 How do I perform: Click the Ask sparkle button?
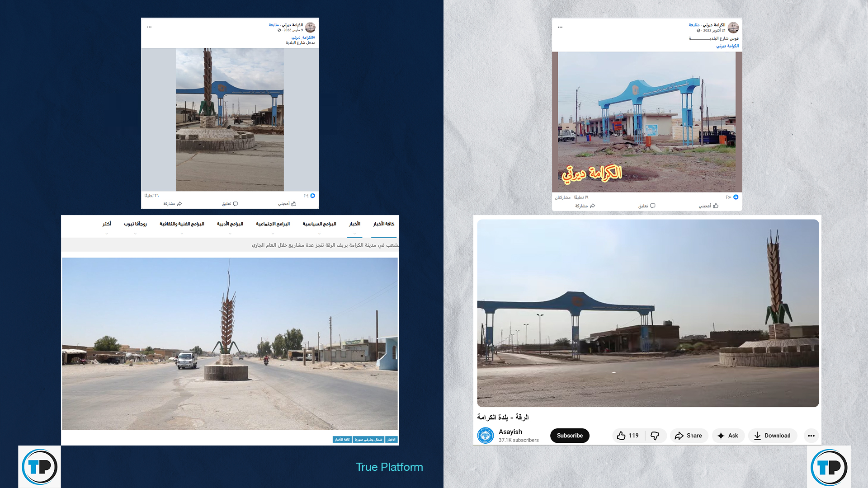[x=727, y=436]
